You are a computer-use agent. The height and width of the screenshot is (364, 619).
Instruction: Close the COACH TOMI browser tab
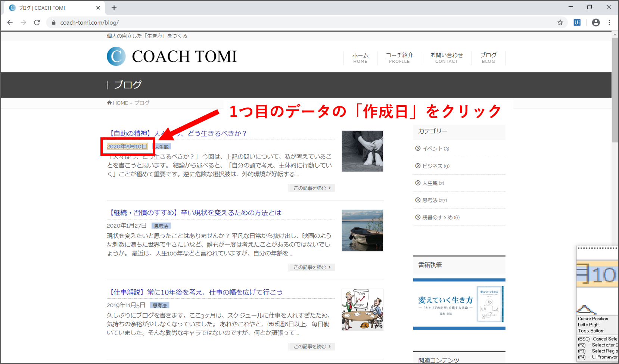98,8
